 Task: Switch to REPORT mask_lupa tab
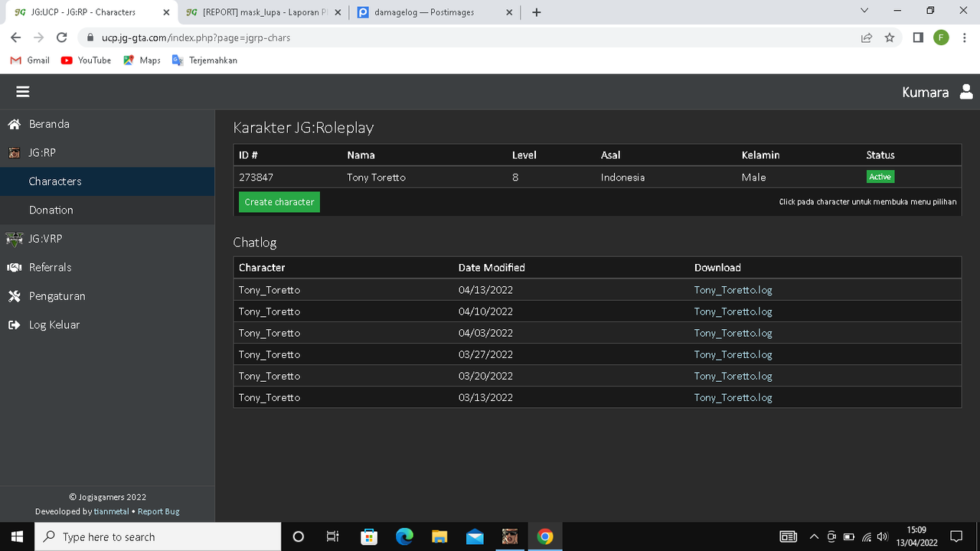point(263,12)
